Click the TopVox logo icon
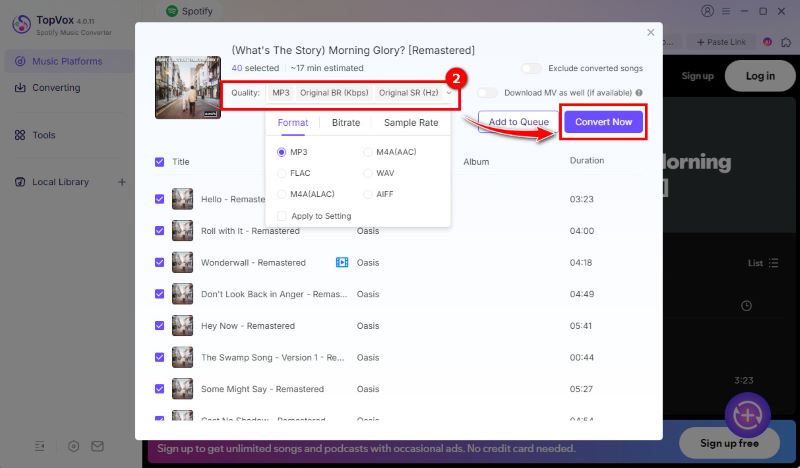800x468 pixels. 21,23
